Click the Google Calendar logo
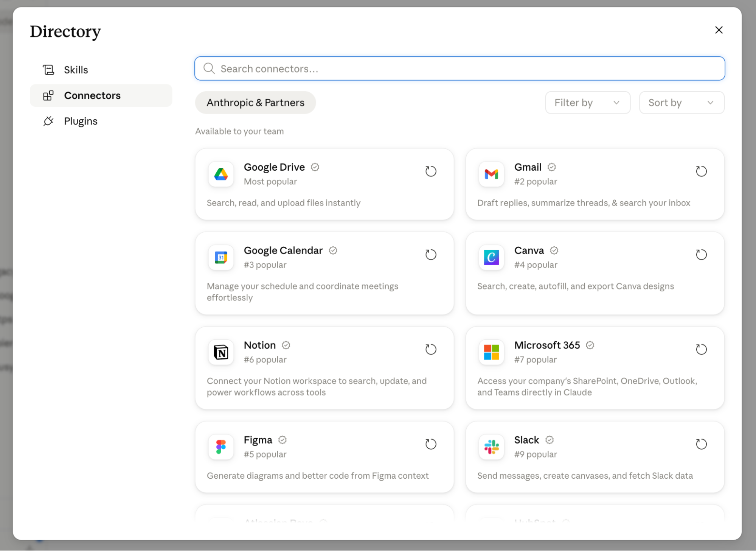Screen dimensions: 756x551 click(x=221, y=257)
